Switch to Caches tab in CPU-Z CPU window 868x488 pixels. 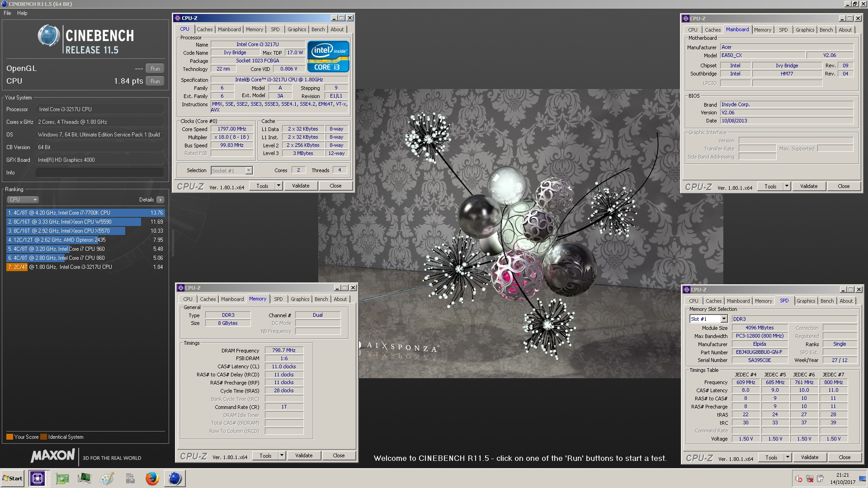[204, 29]
